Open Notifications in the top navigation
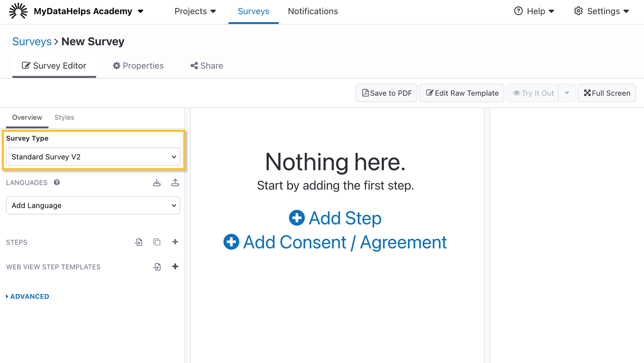This screenshot has width=644, height=363. coord(313,11)
